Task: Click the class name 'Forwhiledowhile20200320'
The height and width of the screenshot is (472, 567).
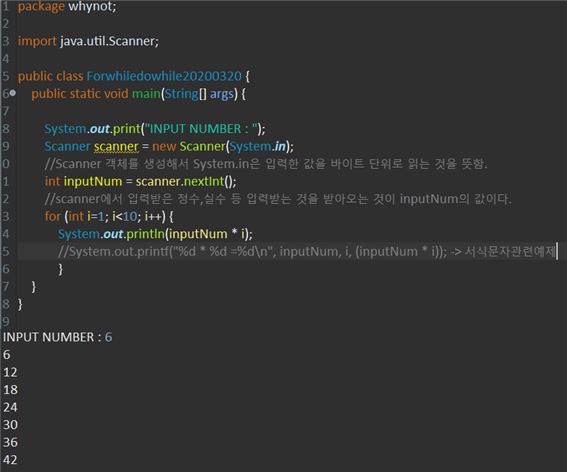Action: pos(164,76)
